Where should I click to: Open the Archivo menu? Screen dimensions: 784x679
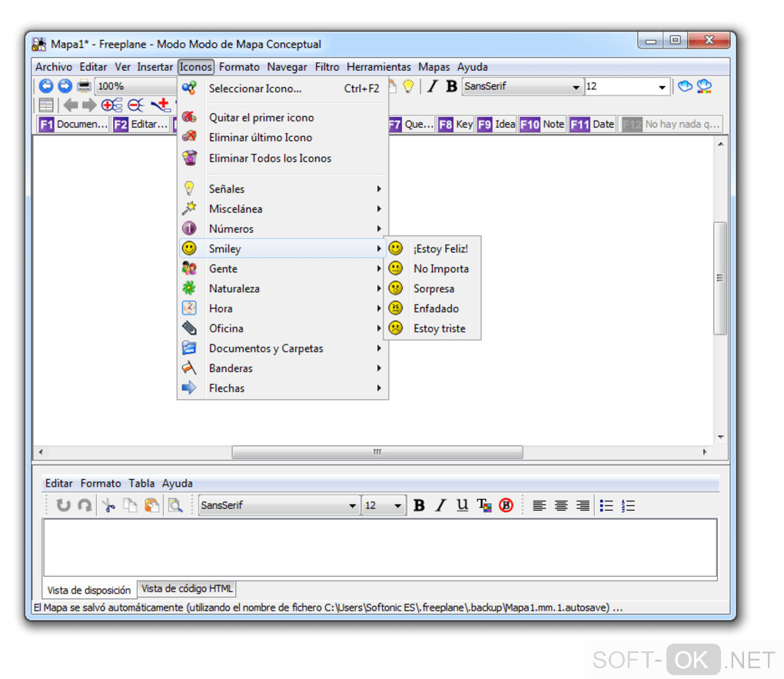click(54, 67)
